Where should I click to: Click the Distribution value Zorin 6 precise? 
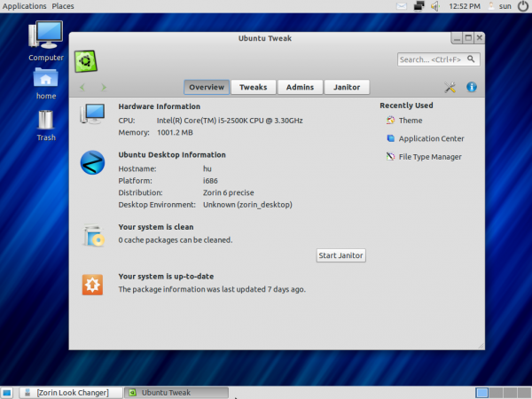[x=229, y=192]
